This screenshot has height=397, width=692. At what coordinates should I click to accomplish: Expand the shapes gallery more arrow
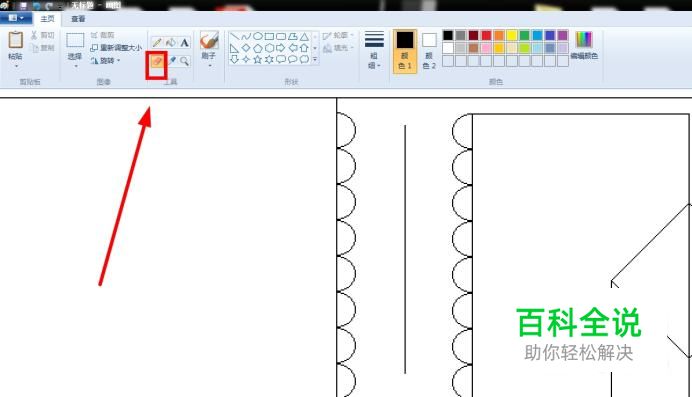coord(315,59)
